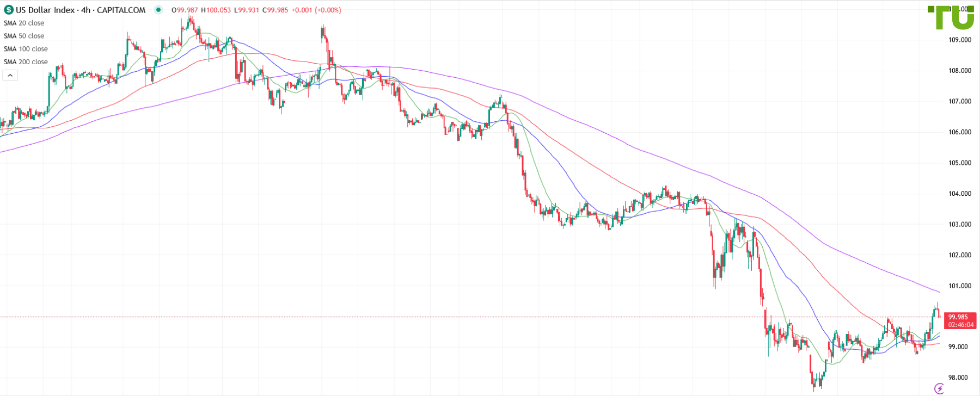The image size is (980, 396).
Task: Click the 108.000 price axis label
Action: (x=960, y=71)
